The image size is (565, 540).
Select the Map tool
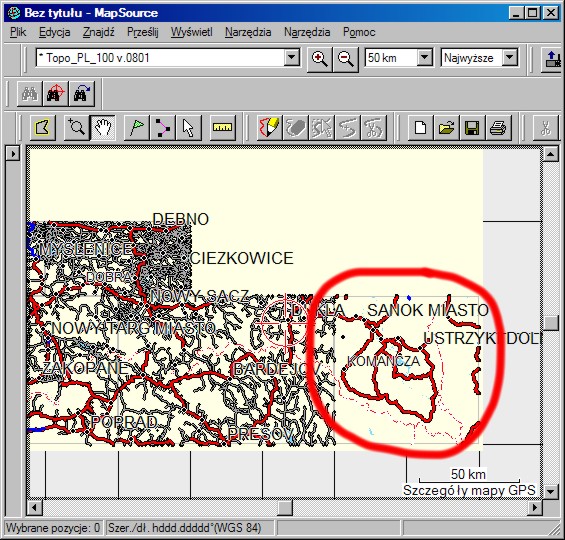coord(43,127)
